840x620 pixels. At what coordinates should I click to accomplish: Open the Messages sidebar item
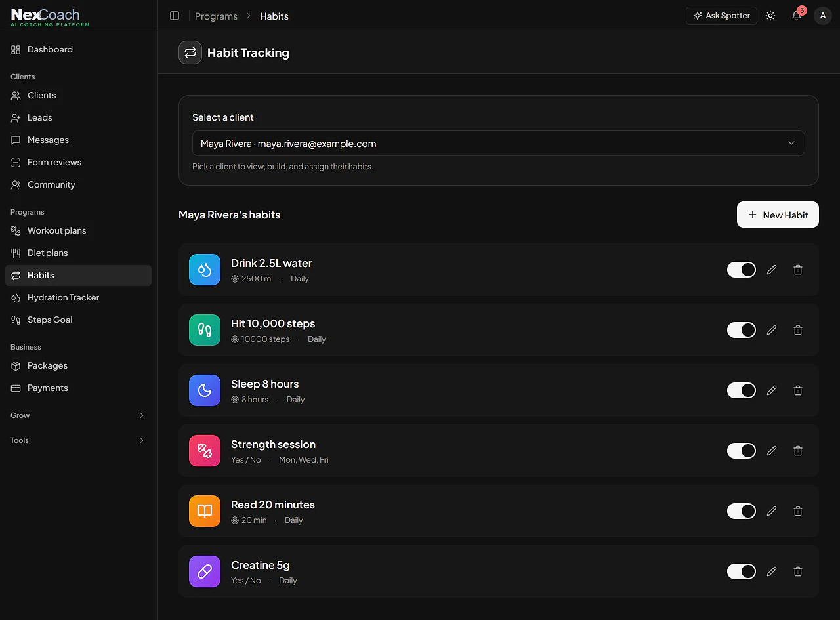(78, 140)
